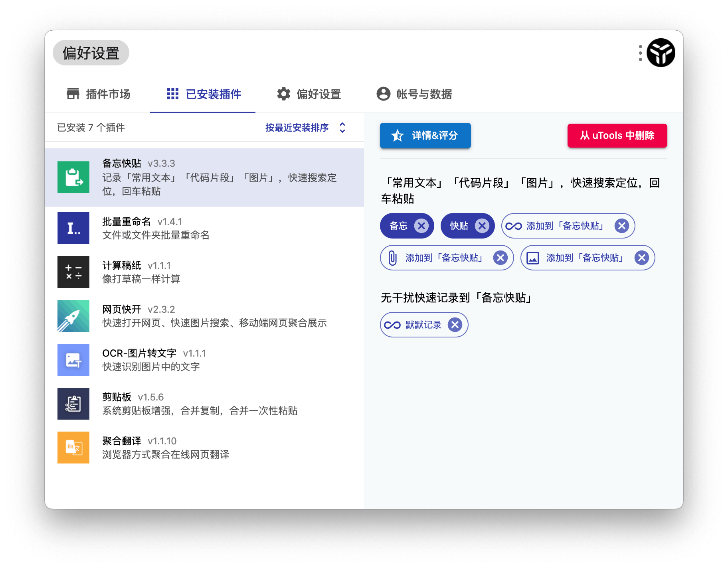The width and height of the screenshot is (728, 568).
Task: Click 从 uTools 中删除 to remove plugin
Action: click(617, 136)
